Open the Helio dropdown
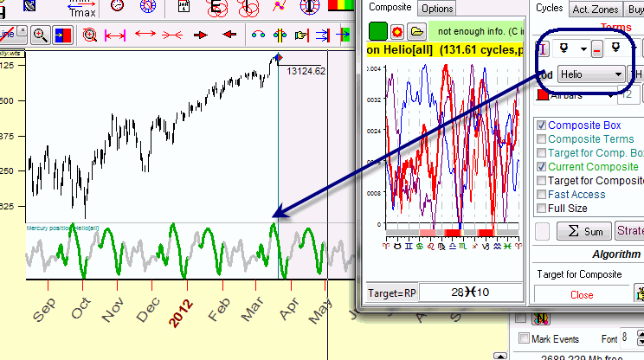Image resolution: width=644 pixels, height=360 pixels. pos(593,74)
